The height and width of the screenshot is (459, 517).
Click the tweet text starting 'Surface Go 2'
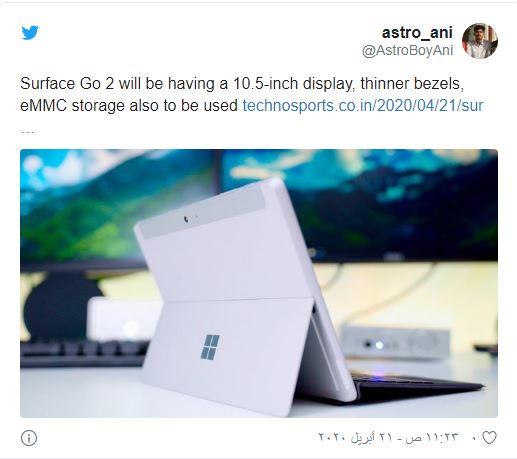pos(242,94)
